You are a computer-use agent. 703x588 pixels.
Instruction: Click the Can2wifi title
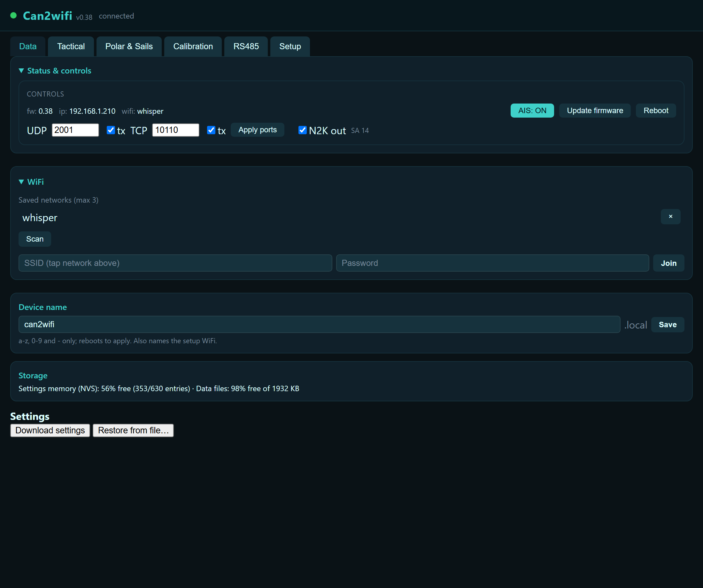[x=48, y=16]
